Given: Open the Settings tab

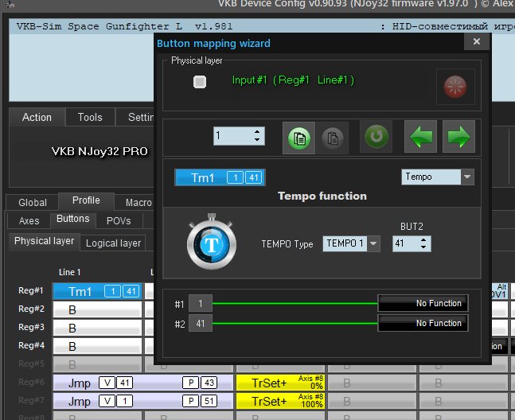Looking at the screenshot, I should tap(135, 117).
